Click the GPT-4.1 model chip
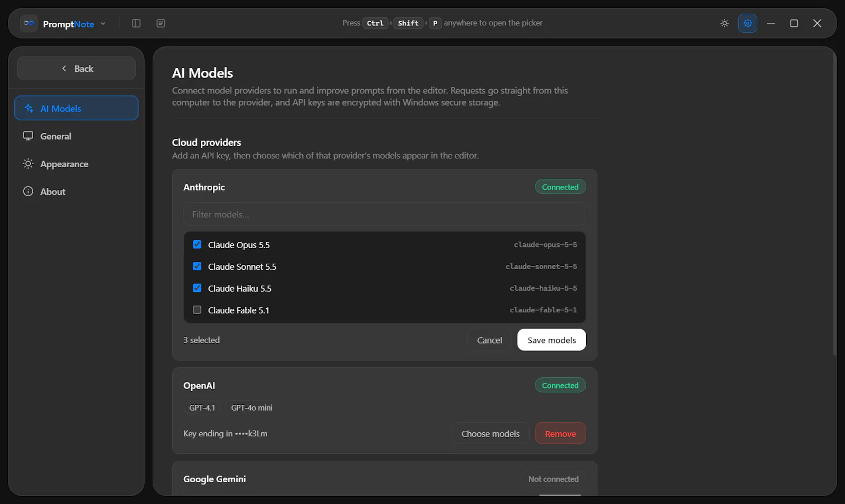Image resolution: width=845 pixels, height=504 pixels. click(x=202, y=408)
